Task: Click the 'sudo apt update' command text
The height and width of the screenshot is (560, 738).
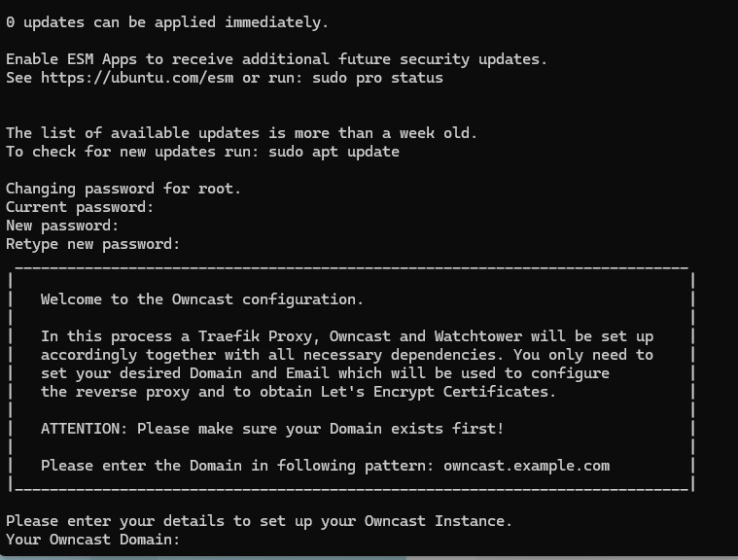Action: (334, 152)
